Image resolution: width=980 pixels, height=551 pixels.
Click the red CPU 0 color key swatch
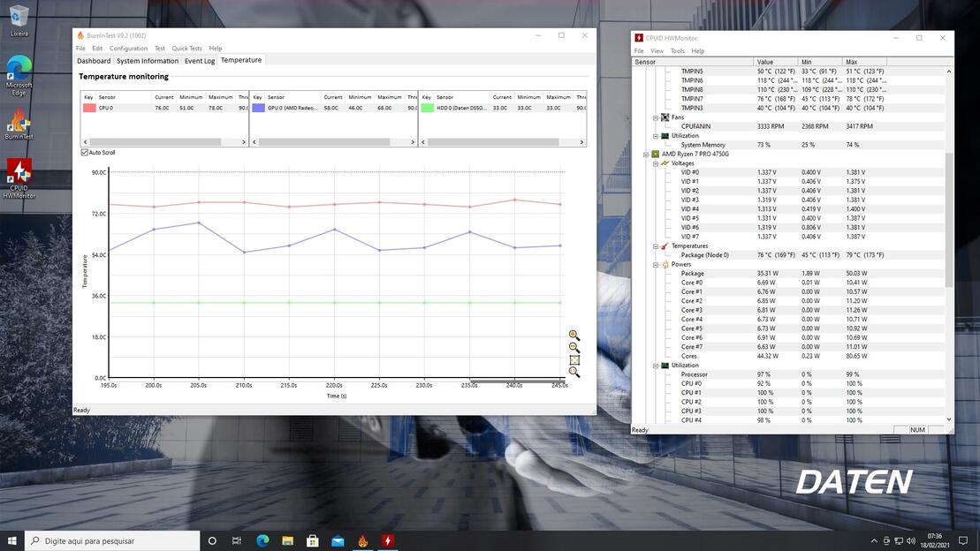(x=89, y=108)
